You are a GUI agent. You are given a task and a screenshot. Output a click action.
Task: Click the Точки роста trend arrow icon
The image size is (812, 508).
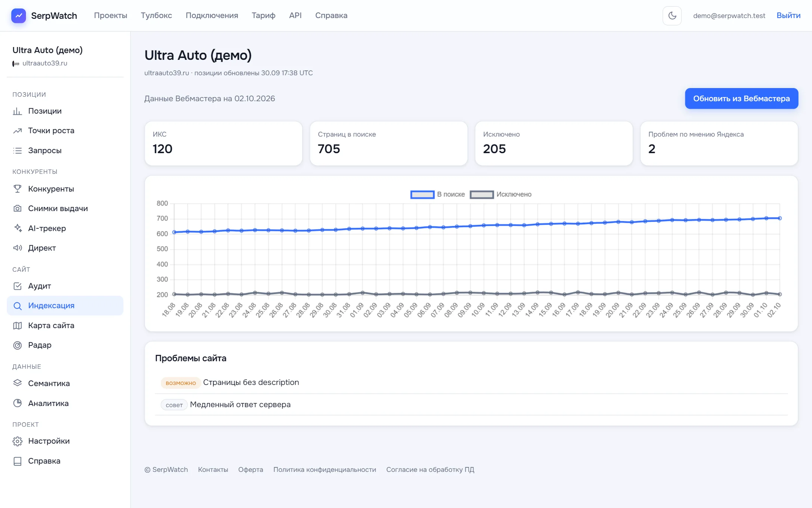tap(17, 131)
